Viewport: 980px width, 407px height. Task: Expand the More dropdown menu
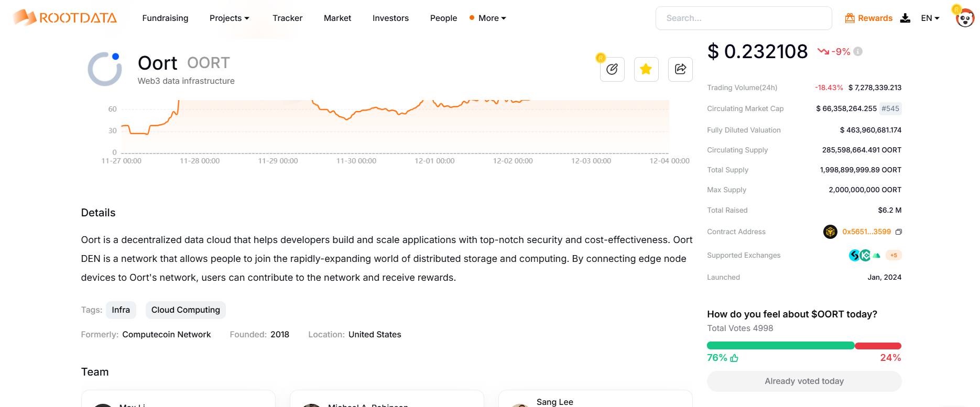pyautogui.click(x=492, y=18)
